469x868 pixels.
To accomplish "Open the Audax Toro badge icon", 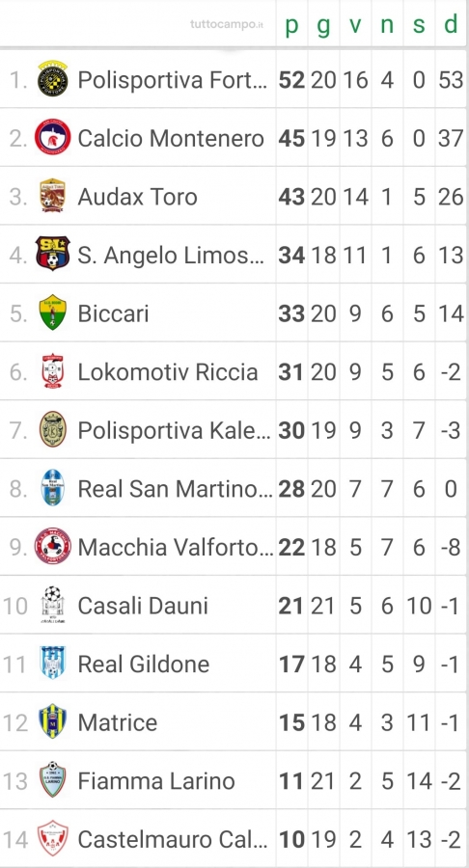I will (x=53, y=196).
